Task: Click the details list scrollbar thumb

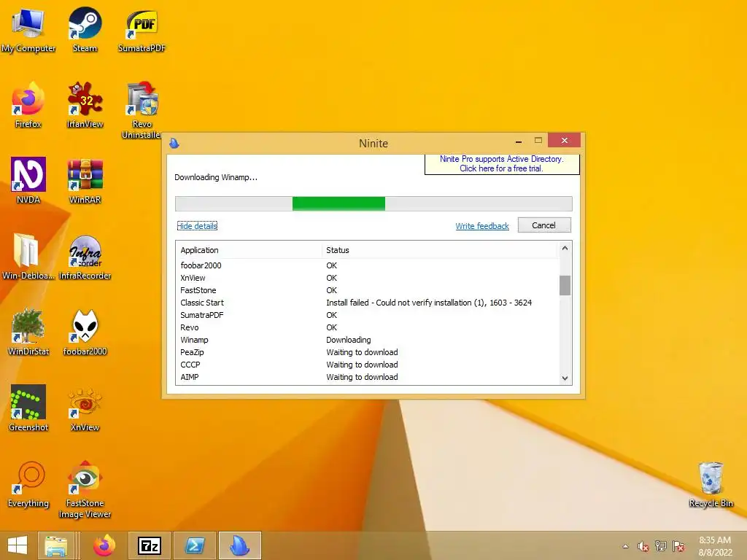Action: coord(565,285)
